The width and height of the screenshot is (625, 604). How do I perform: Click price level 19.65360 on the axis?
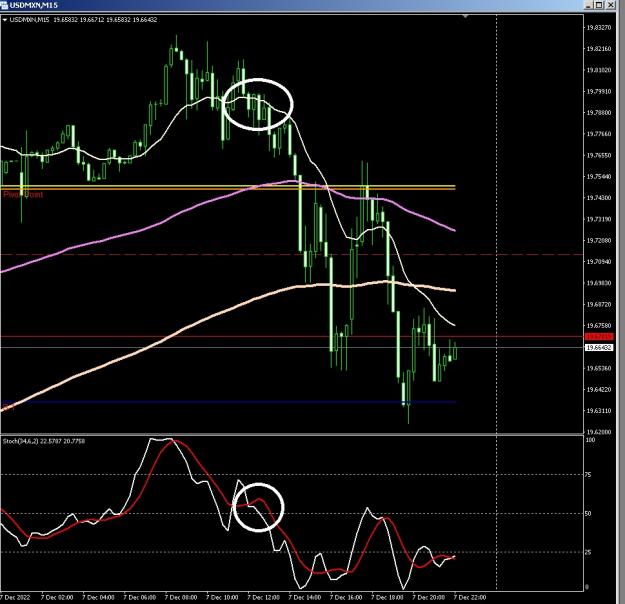click(599, 368)
